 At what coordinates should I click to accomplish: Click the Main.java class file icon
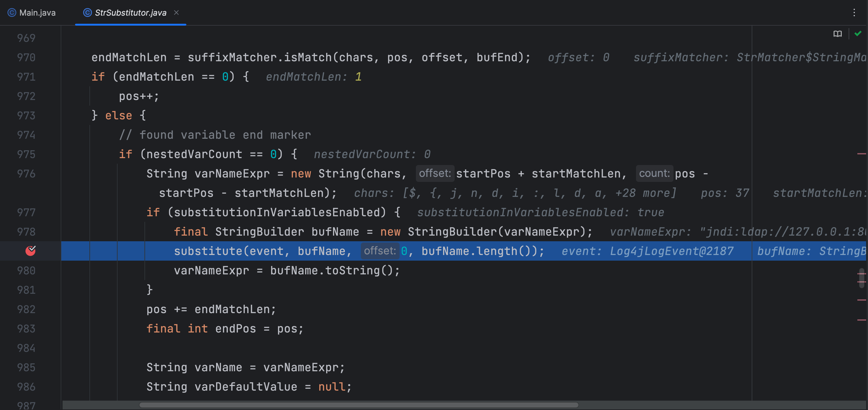pyautogui.click(x=12, y=12)
